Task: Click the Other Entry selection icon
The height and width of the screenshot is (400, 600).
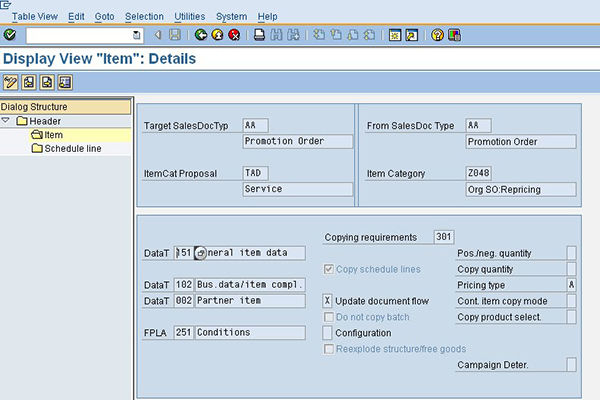Action: click(65, 82)
